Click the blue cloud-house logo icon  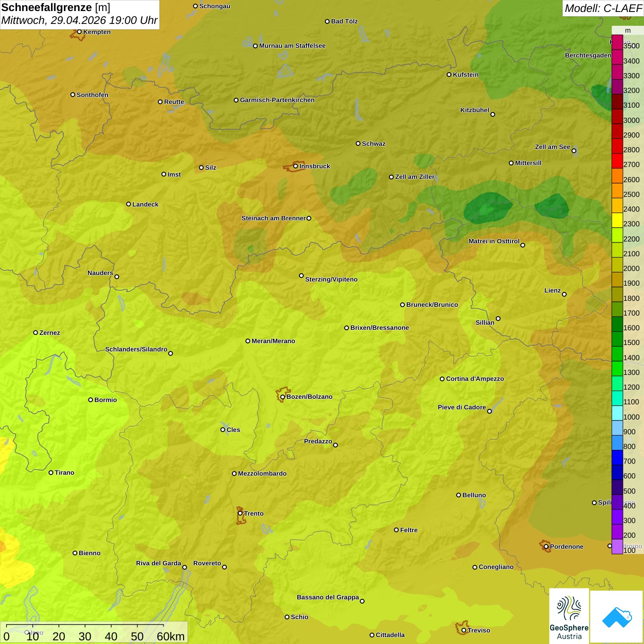click(617, 616)
